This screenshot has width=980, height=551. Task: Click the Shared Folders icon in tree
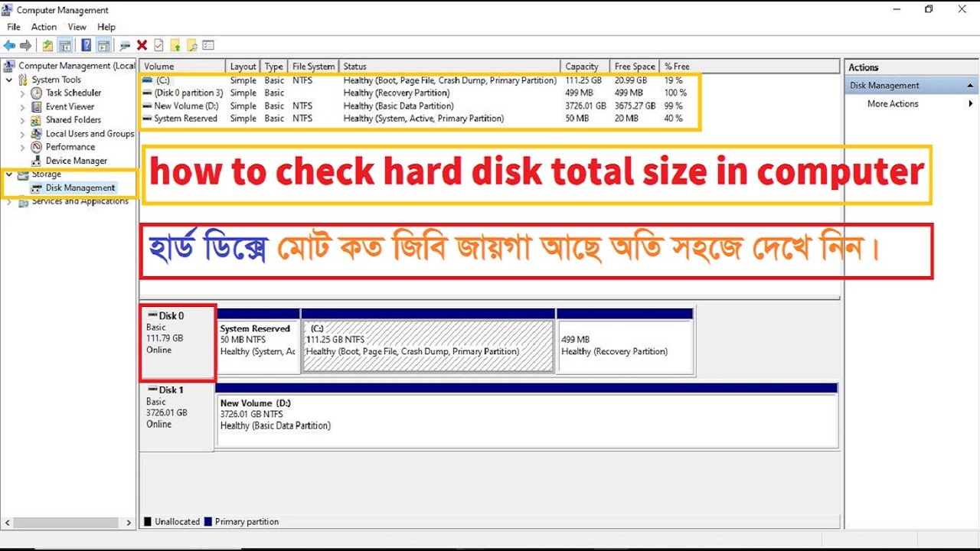pos(36,120)
